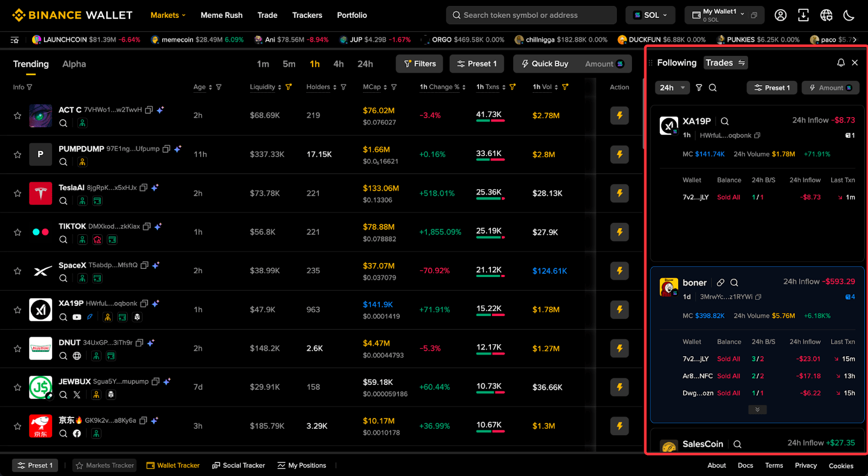Viewport: 868px width, 476px height.
Task: Favorite the JEWBUX token star
Action: (17, 387)
